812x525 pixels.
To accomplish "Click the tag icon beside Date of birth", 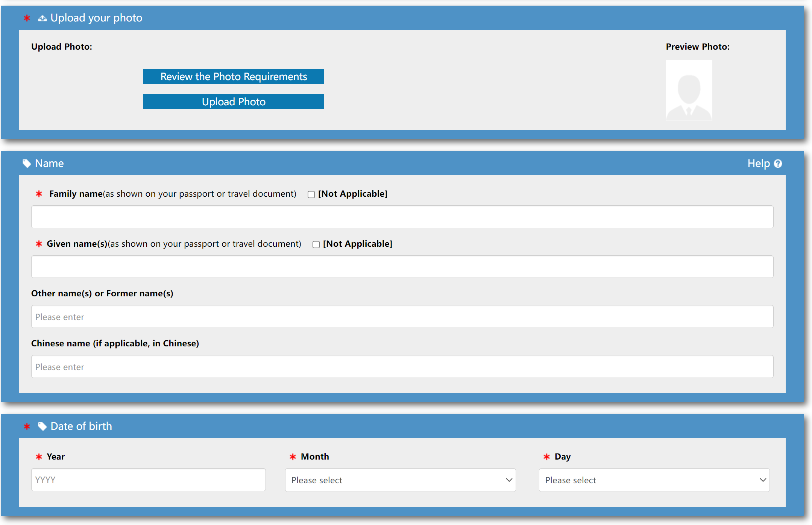I will 42,426.
